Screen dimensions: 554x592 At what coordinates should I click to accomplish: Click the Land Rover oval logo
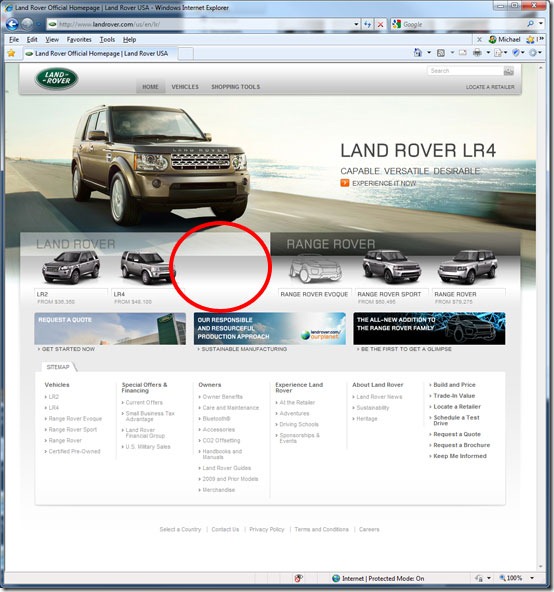point(57,78)
